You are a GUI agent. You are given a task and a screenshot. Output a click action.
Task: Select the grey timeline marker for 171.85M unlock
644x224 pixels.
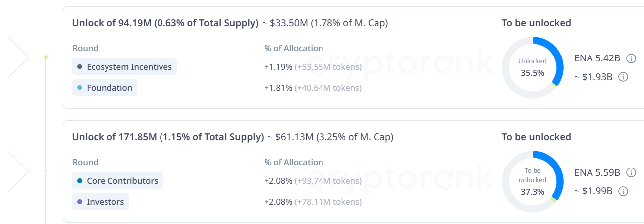point(46,171)
